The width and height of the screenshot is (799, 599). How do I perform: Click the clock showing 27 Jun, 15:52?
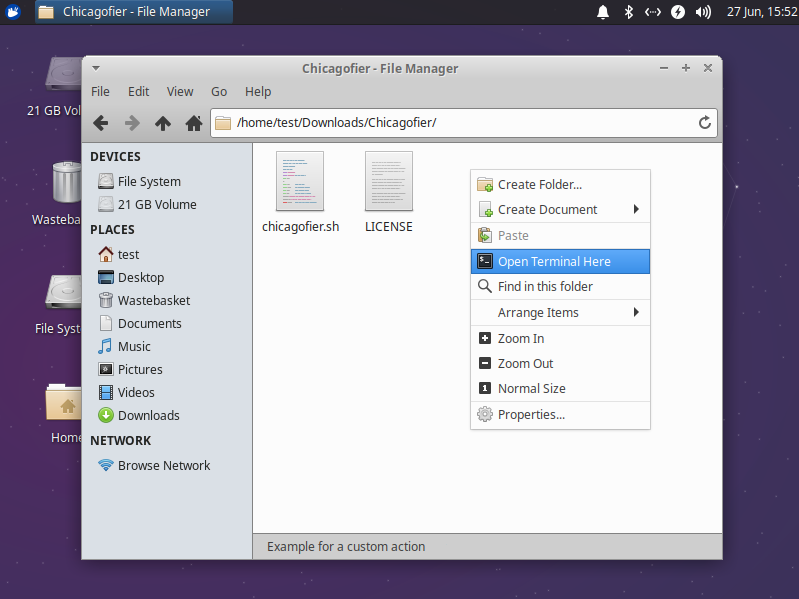(x=762, y=12)
